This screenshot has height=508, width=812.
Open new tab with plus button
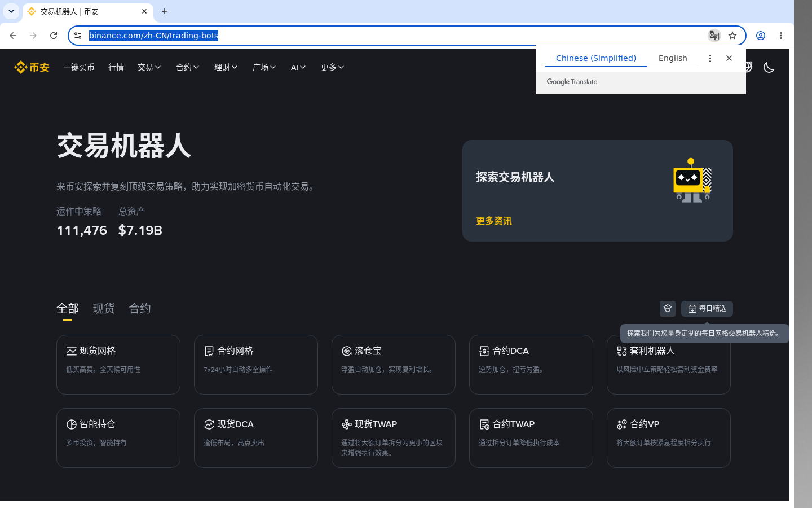pos(165,11)
